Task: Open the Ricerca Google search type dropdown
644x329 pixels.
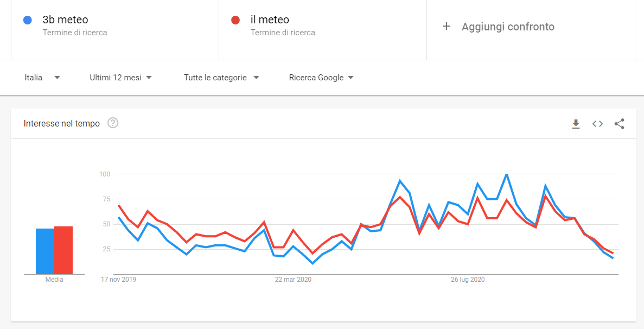Action: [321, 78]
